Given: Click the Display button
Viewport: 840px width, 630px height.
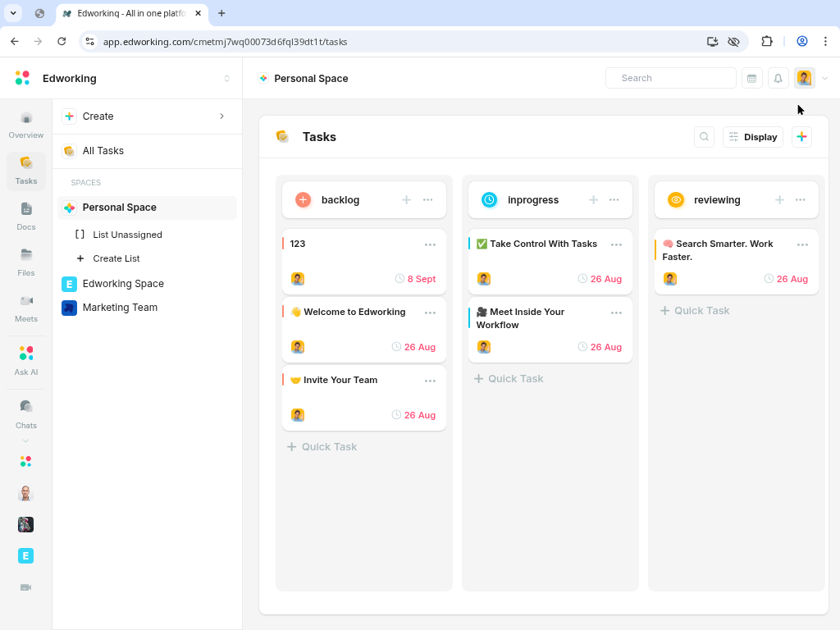Looking at the screenshot, I should (752, 137).
